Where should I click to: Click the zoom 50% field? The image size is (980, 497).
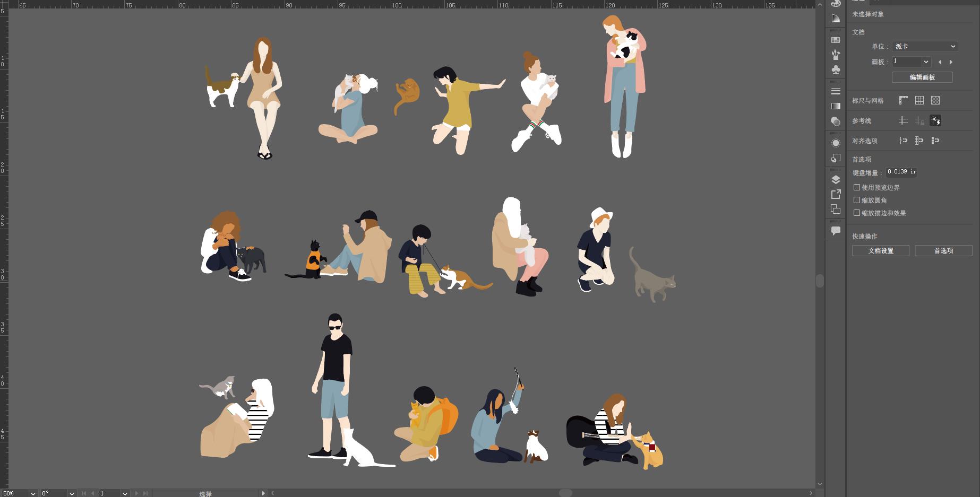tap(15, 493)
